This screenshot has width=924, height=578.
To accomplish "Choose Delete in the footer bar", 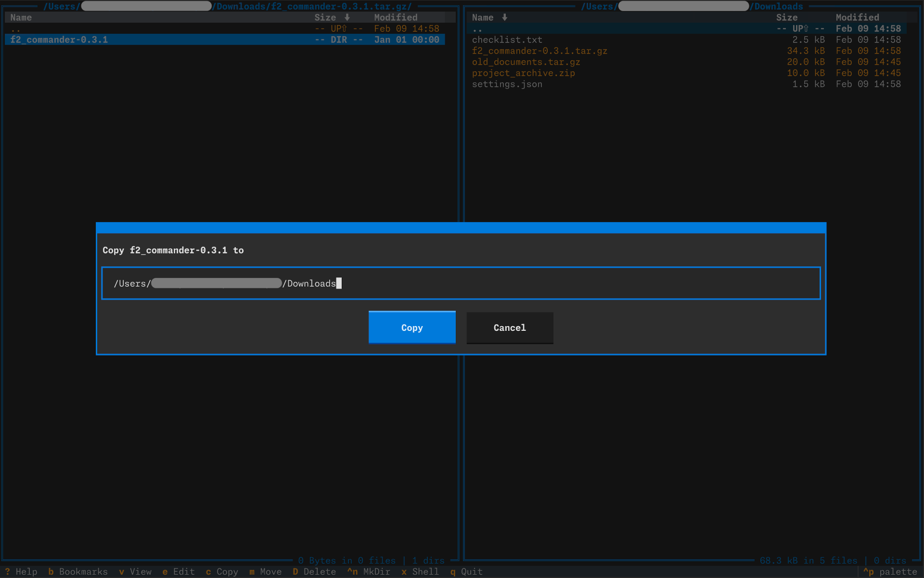I will (x=314, y=572).
